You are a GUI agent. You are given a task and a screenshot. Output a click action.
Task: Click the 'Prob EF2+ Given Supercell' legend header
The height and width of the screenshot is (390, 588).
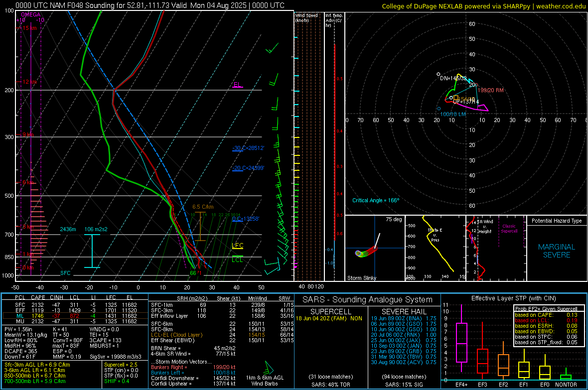coord(546,309)
